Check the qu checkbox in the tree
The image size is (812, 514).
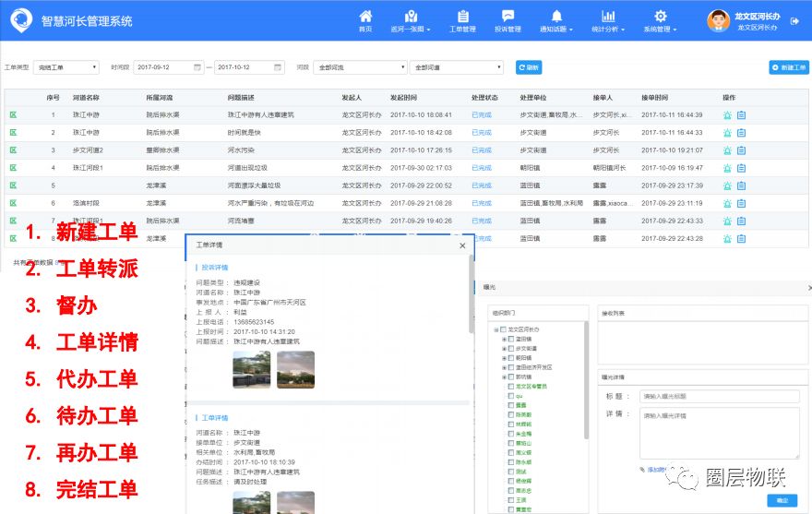coord(510,396)
